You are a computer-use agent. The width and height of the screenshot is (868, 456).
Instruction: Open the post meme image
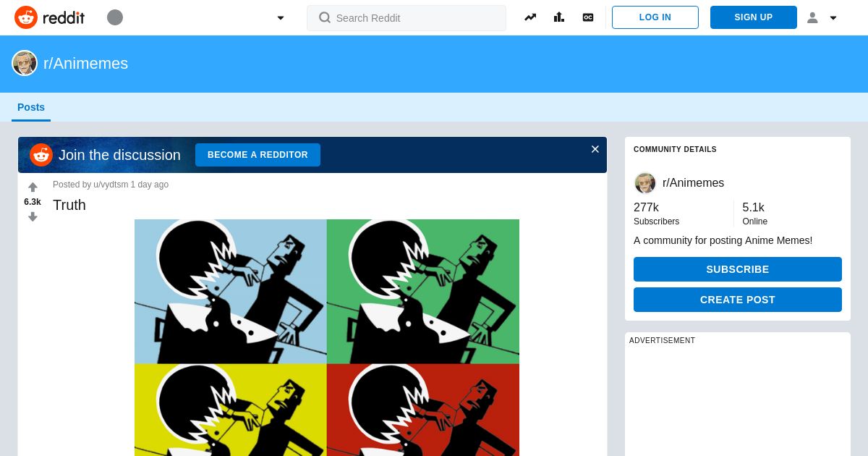click(x=327, y=337)
